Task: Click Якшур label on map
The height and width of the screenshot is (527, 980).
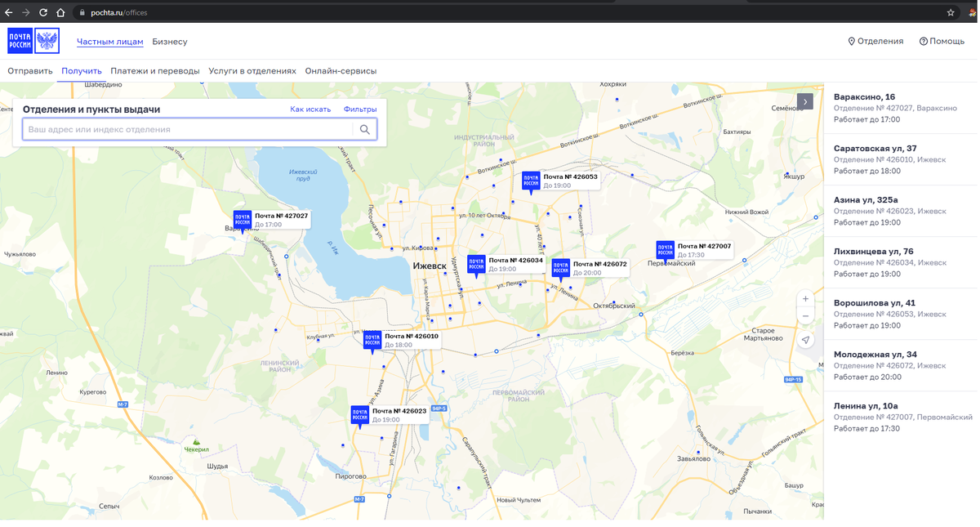Action: (x=794, y=176)
